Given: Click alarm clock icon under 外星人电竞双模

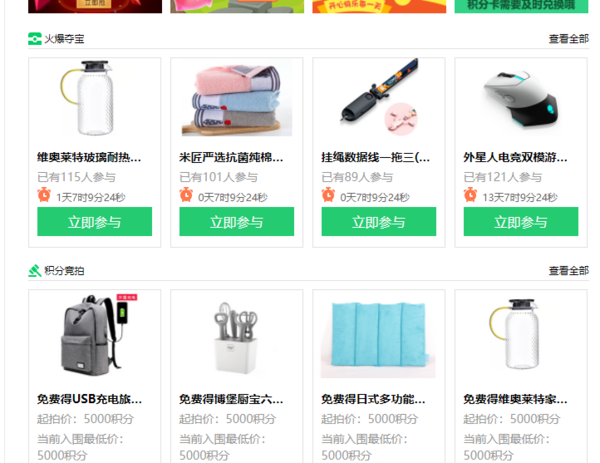Looking at the screenshot, I should point(470,195).
